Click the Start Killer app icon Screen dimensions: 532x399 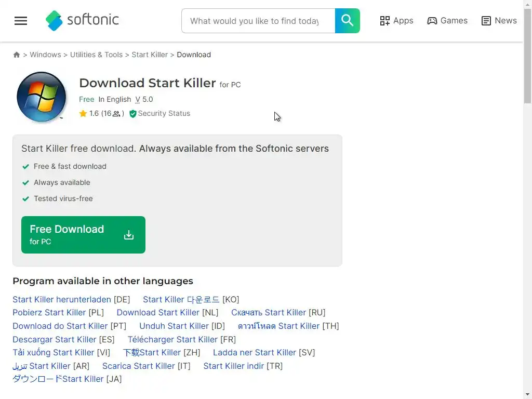(x=42, y=97)
